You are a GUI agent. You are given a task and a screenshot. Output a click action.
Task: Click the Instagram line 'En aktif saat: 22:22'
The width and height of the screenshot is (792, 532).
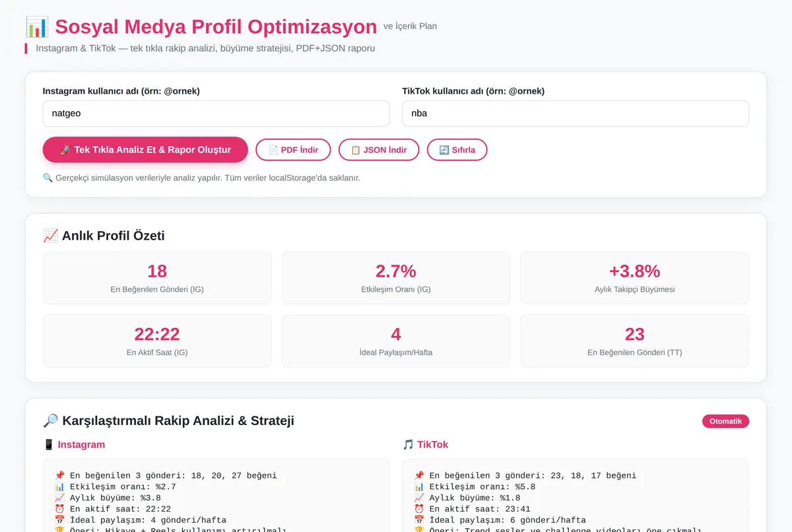pos(113,509)
